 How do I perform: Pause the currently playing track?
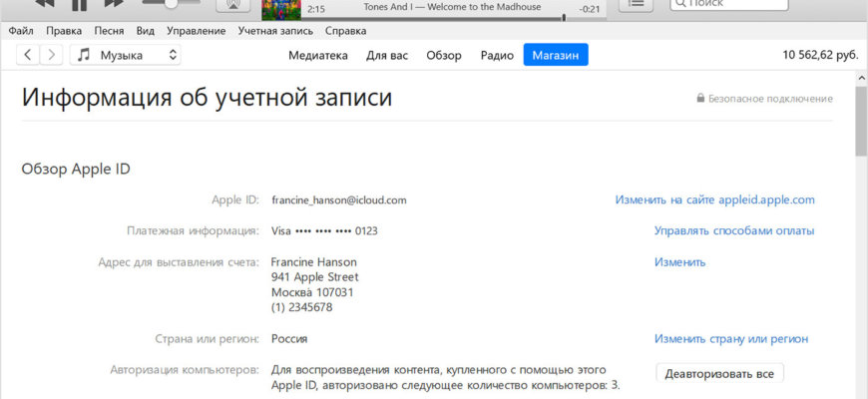click(x=80, y=4)
